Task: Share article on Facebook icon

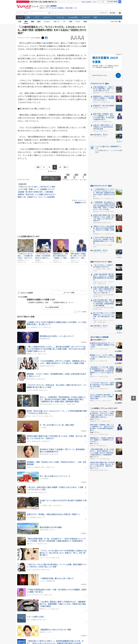Action: pos(46,38)
